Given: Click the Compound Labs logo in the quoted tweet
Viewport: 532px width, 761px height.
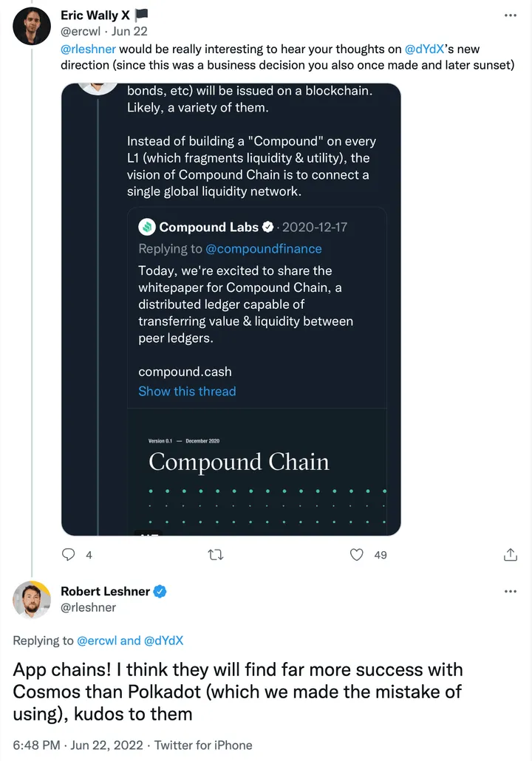Looking at the screenshot, I should (147, 227).
